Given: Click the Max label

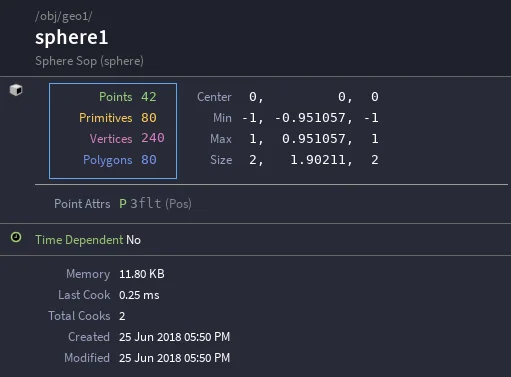Looking at the screenshot, I should (221, 139).
